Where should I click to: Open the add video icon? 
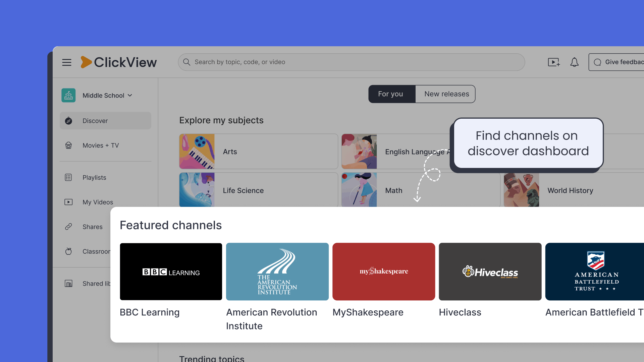pyautogui.click(x=554, y=62)
